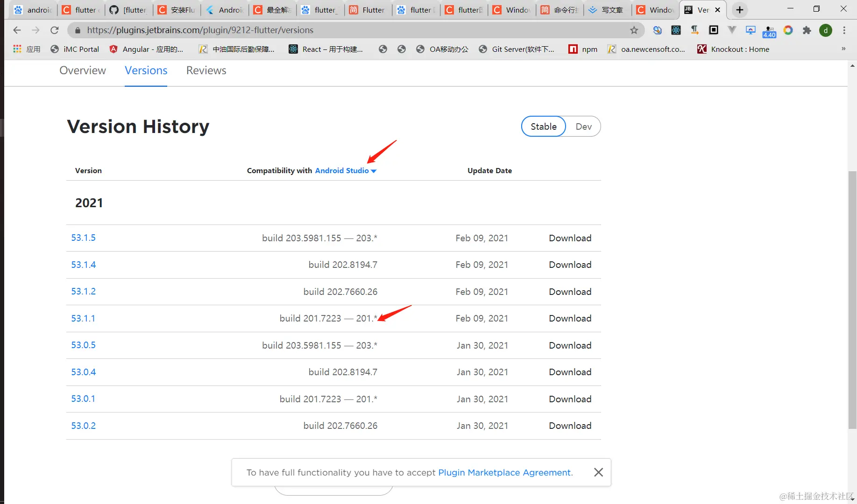The height and width of the screenshot is (504, 857).
Task: Click the forward navigation arrow
Action: [36, 30]
